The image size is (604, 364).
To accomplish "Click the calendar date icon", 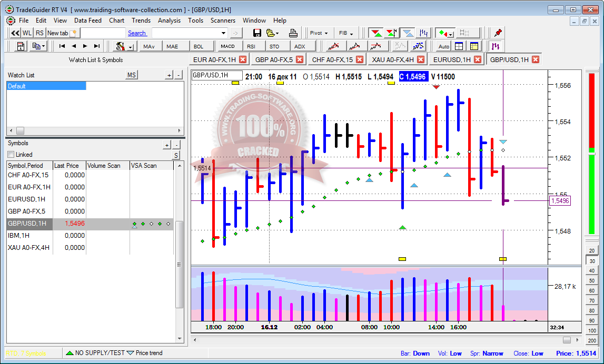I will [x=22, y=46].
